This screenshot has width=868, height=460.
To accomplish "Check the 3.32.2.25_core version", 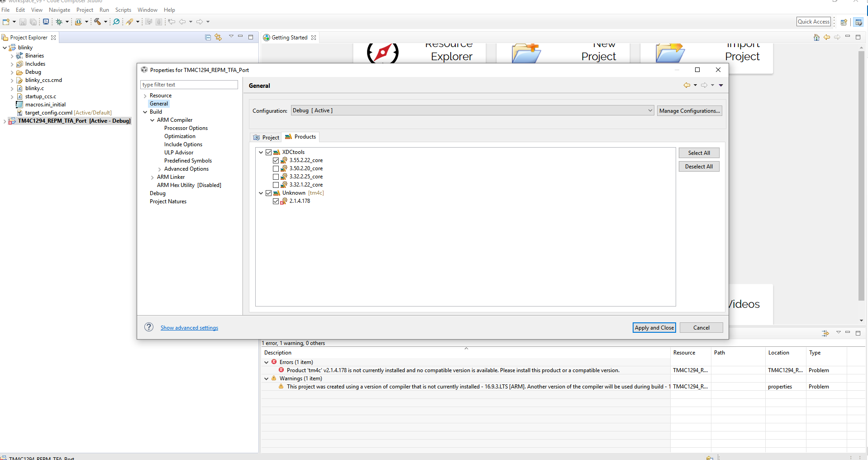I will (x=276, y=177).
